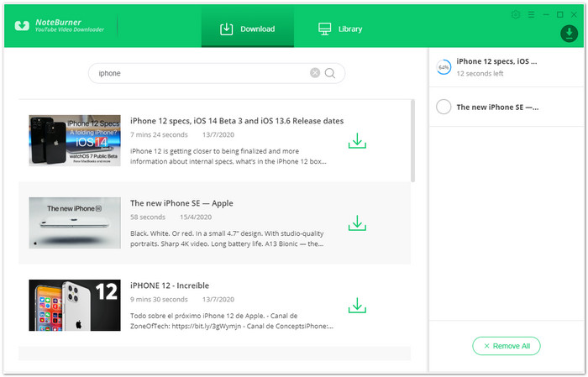Click title 'iPHONE 12 - Increíble'
This screenshot has width=588, height=377.
[x=170, y=285]
